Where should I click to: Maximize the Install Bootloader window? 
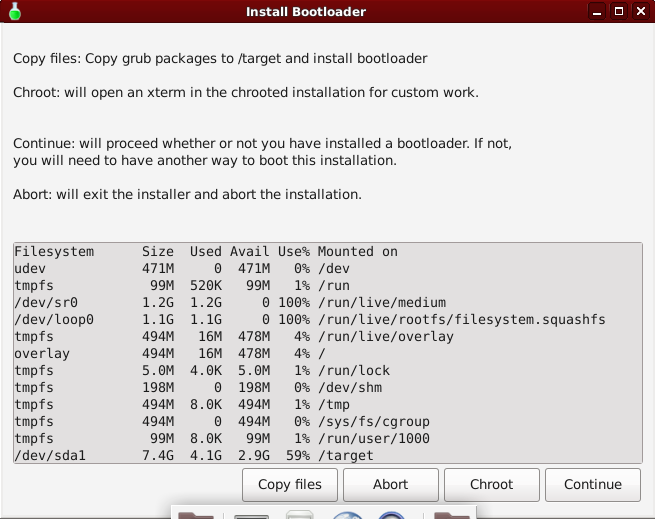point(619,11)
